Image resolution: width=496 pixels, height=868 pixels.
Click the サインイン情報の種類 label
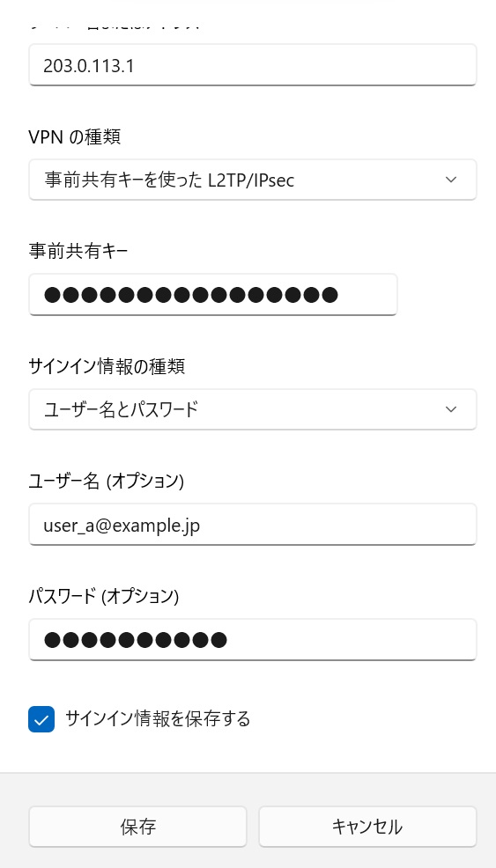pyautogui.click(x=107, y=366)
